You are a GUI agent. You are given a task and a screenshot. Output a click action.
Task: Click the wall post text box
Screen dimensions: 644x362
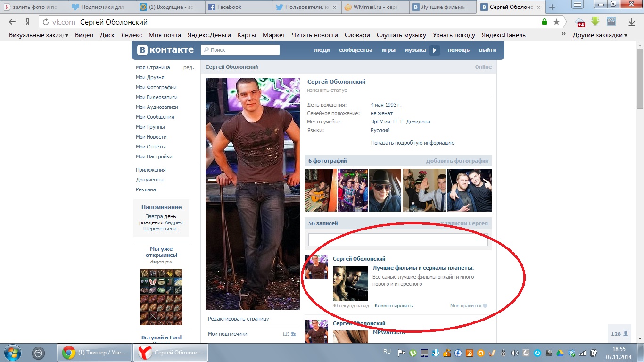pyautogui.click(x=398, y=239)
